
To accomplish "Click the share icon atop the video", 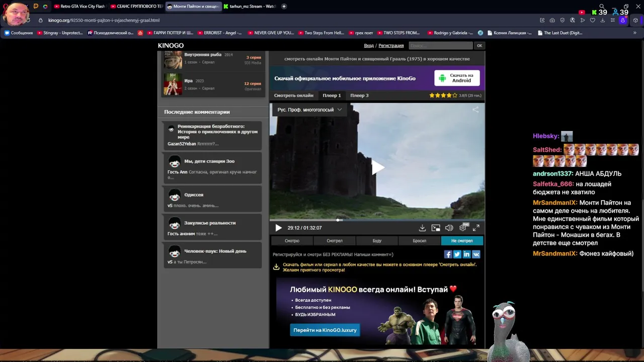I will click(475, 110).
